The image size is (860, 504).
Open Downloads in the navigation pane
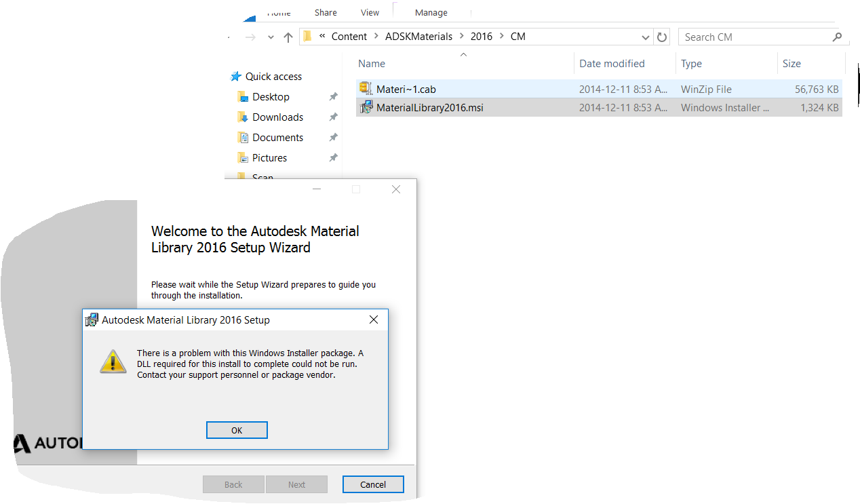pos(277,117)
